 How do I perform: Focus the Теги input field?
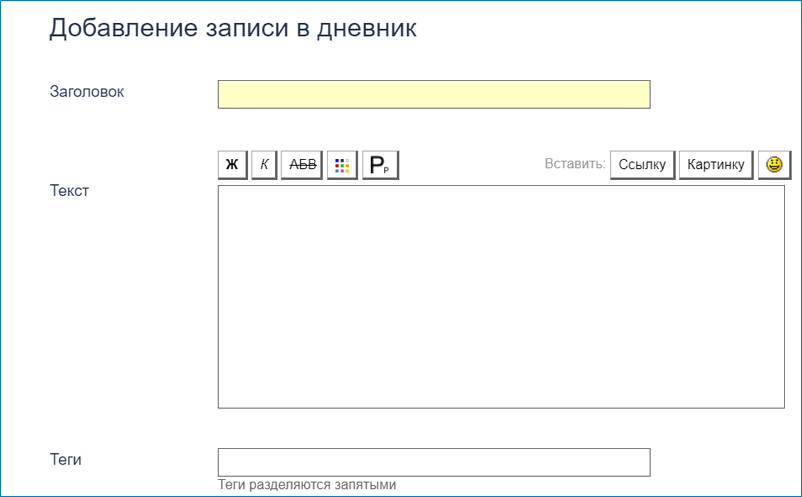(434, 462)
